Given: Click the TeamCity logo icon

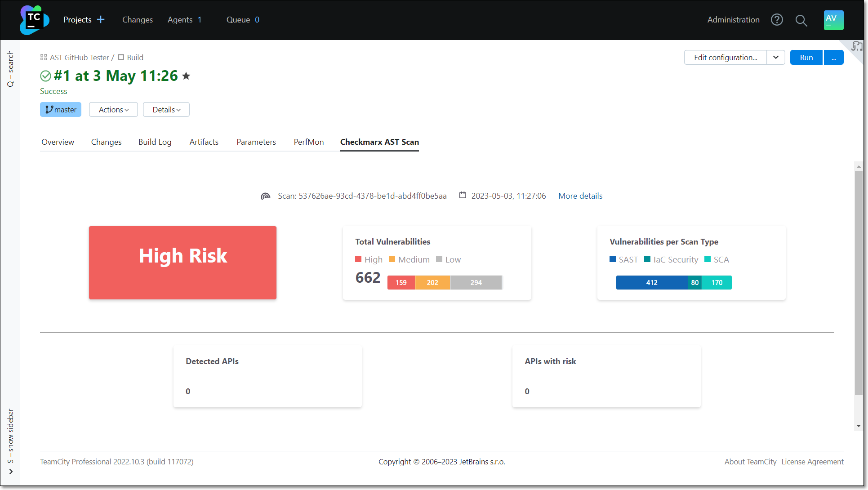Looking at the screenshot, I should click(x=34, y=20).
